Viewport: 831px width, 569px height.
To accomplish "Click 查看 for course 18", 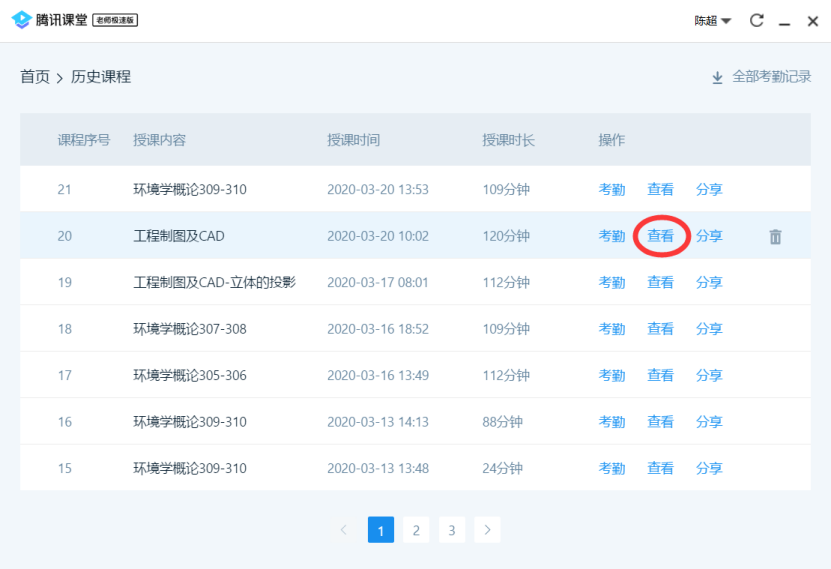I will [x=660, y=329].
